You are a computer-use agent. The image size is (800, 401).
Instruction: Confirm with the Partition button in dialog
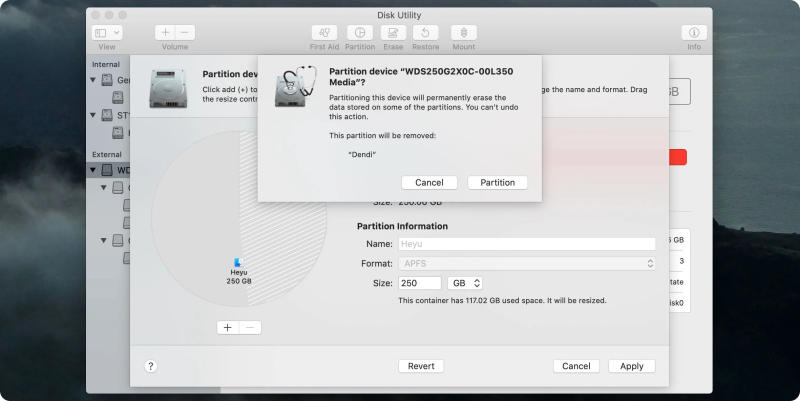497,182
